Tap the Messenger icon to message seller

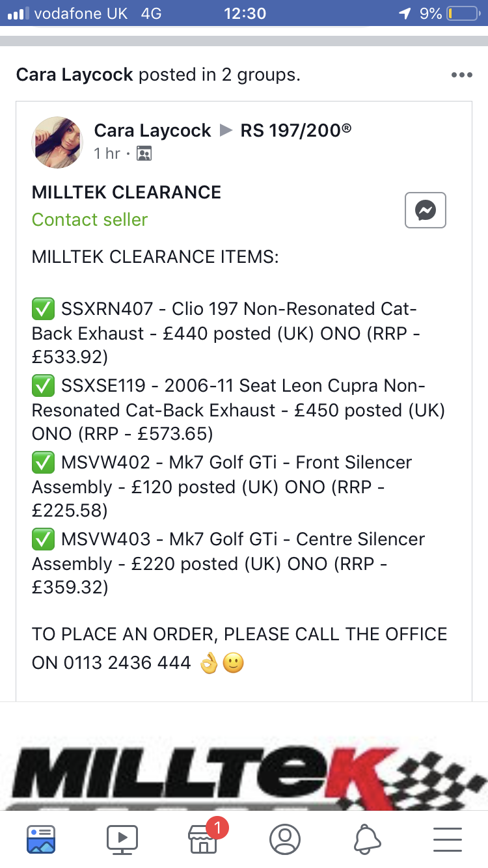(426, 210)
